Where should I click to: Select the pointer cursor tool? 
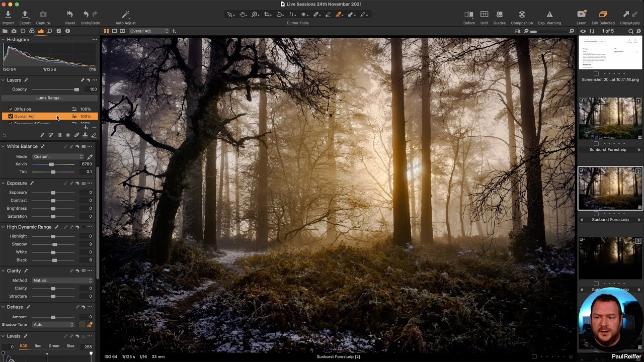click(230, 15)
